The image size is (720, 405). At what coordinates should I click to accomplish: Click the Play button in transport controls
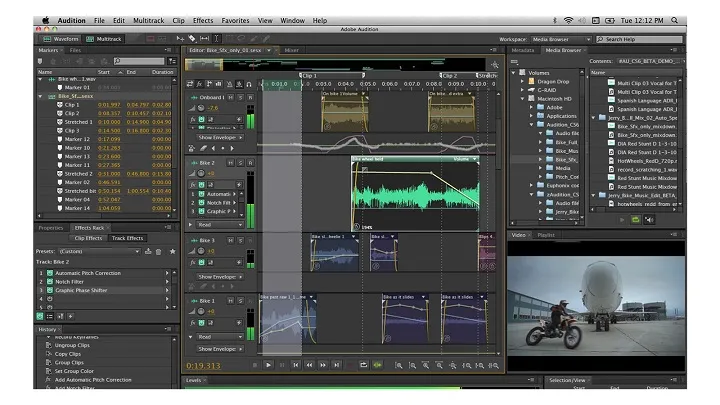click(x=268, y=365)
